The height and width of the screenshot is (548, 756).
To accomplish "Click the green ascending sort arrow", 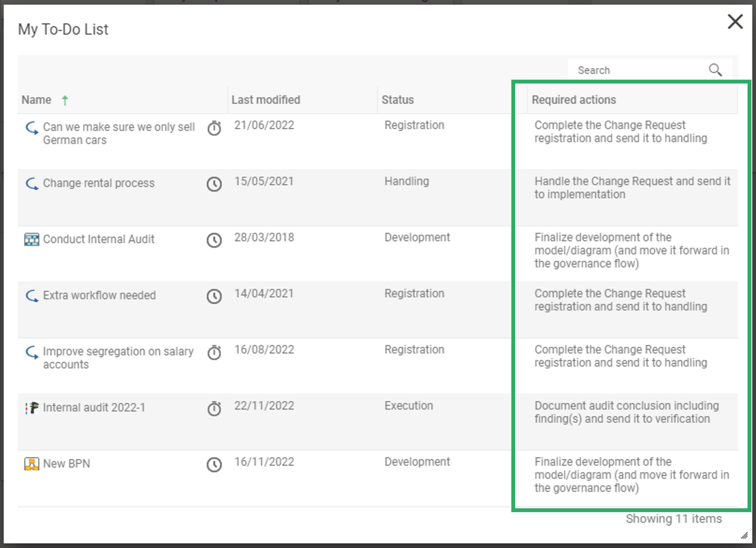I will tap(65, 100).
